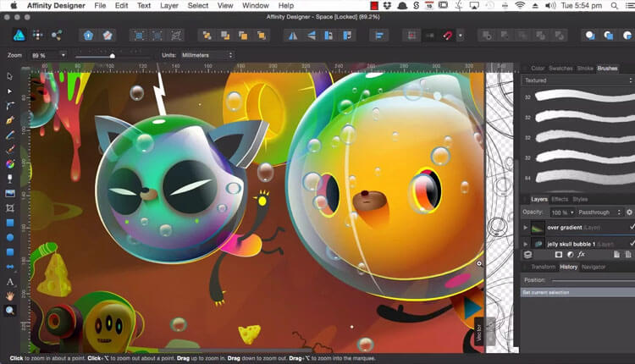Toggle the magnet Snapping button

coord(447,36)
